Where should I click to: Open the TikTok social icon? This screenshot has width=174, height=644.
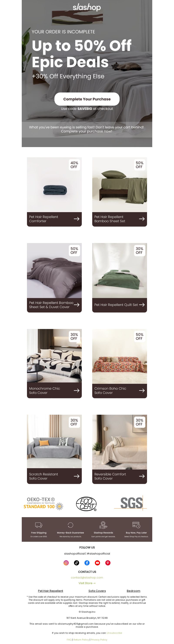click(x=77, y=563)
